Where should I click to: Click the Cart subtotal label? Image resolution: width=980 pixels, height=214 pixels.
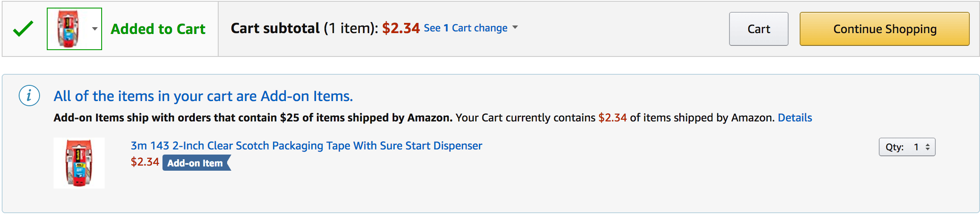point(275,28)
